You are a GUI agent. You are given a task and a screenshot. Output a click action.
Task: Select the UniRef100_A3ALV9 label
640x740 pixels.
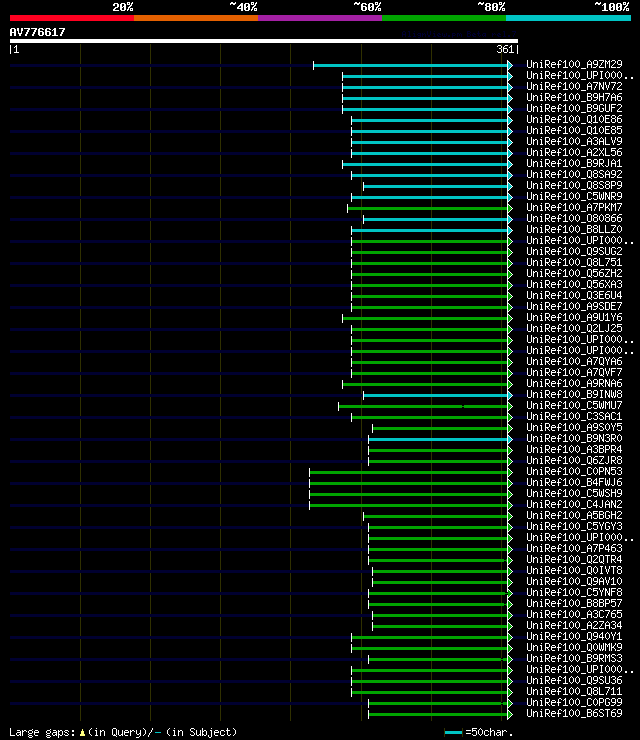pos(574,141)
